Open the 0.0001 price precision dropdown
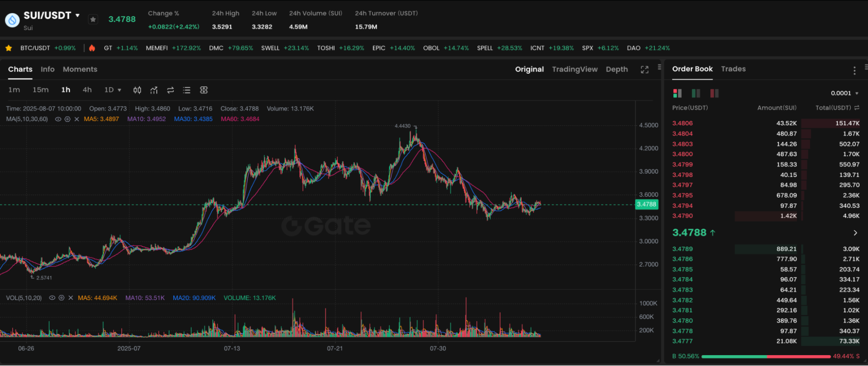This screenshot has width=868, height=366. pos(845,93)
